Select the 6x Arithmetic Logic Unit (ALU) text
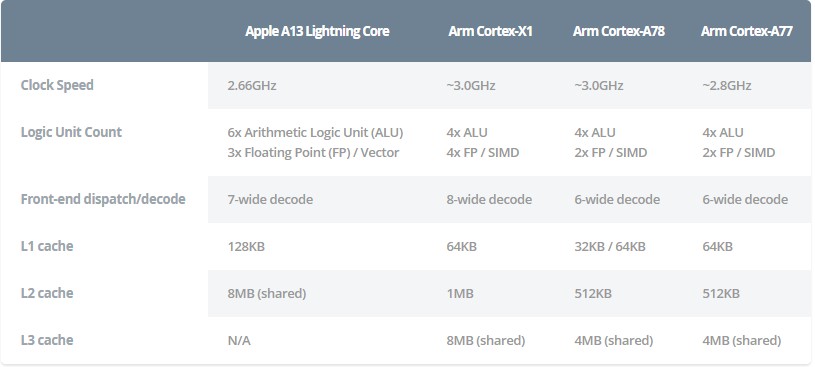The image size is (815, 367). [316, 133]
